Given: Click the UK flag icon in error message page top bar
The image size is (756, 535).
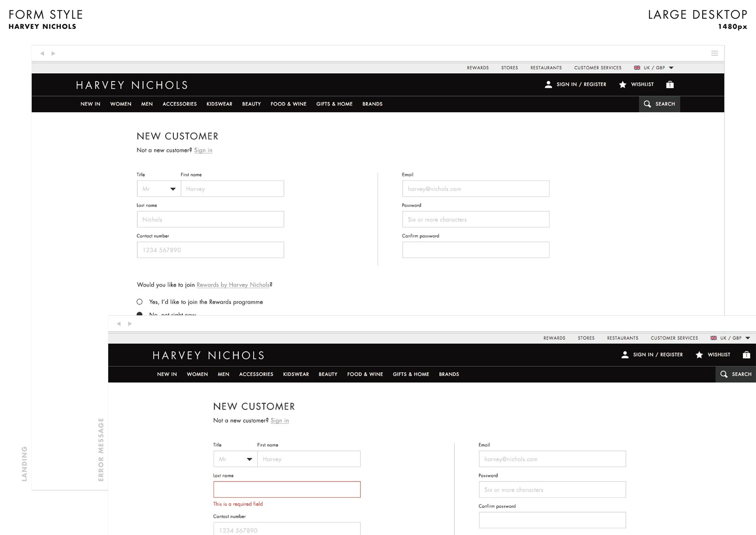Looking at the screenshot, I should [x=713, y=338].
